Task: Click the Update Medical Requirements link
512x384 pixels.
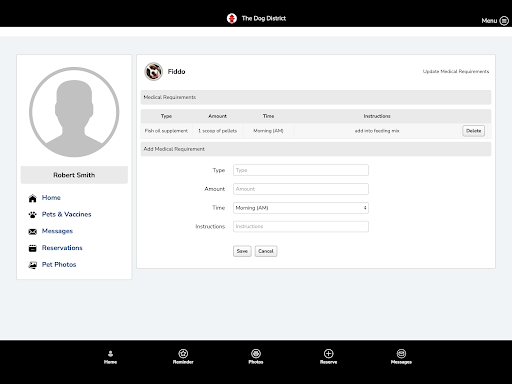Action: click(x=456, y=71)
